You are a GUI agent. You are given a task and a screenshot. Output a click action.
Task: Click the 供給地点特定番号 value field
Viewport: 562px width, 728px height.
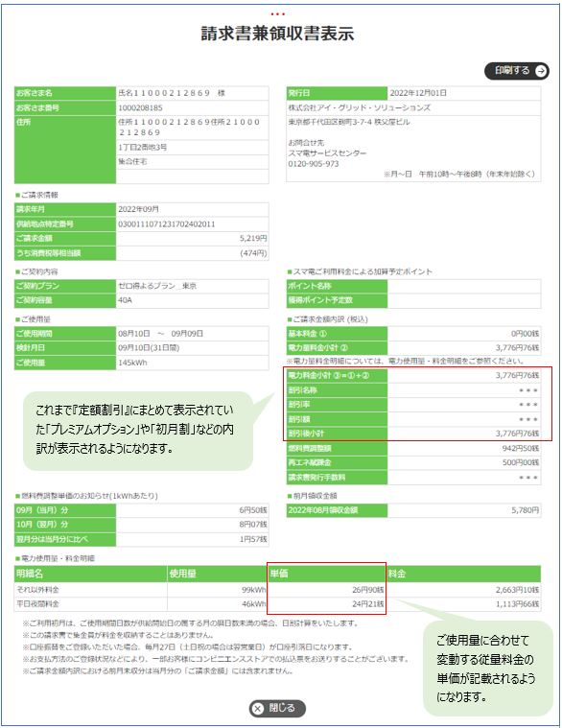pos(192,223)
